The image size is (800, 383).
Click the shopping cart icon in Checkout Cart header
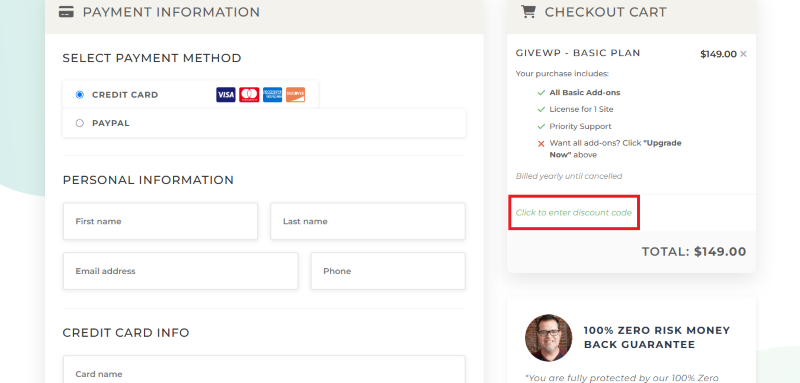click(528, 12)
